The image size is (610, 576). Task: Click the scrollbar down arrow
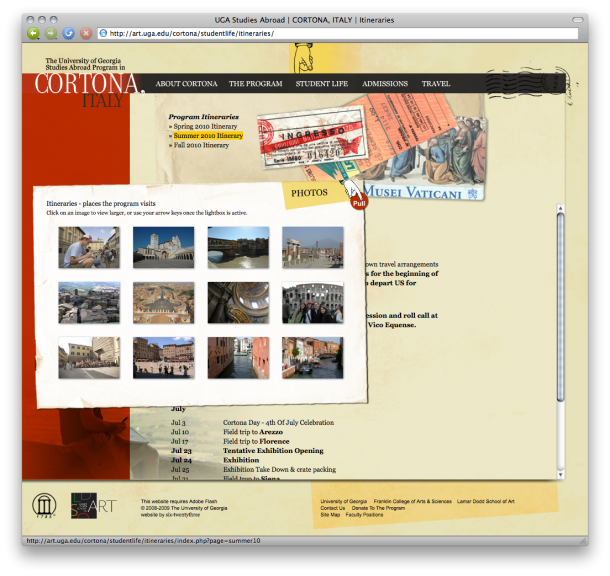point(560,474)
